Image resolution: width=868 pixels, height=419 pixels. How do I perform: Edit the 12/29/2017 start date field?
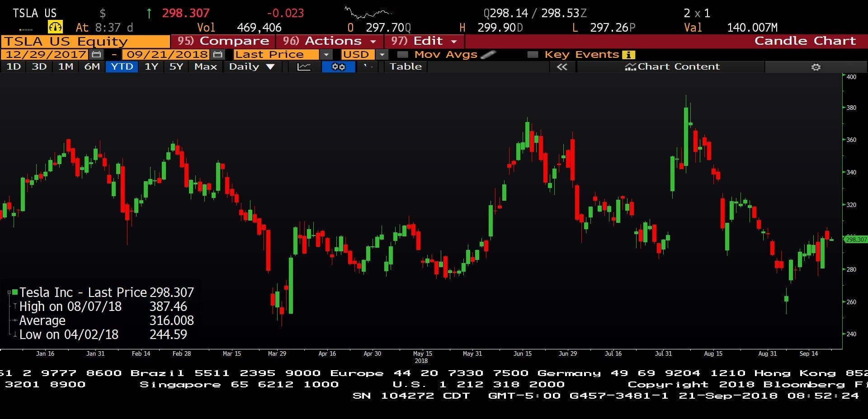(45, 55)
